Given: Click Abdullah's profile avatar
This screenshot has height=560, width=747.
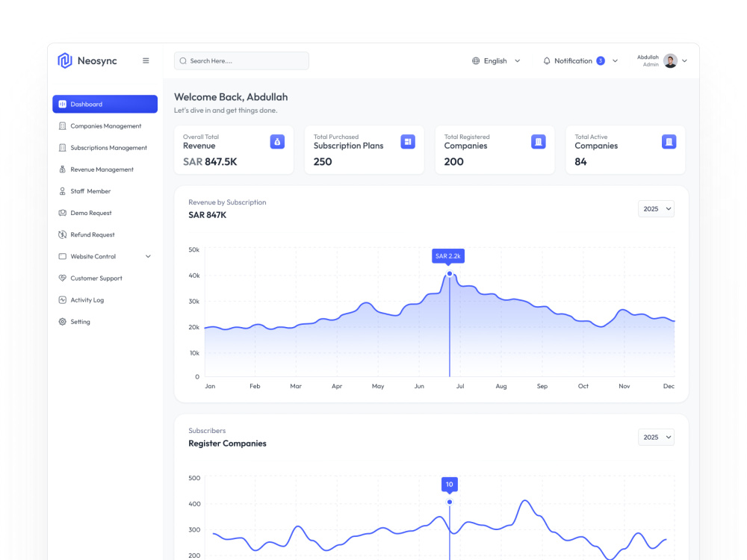Looking at the screenshot, I should [670, 61].
